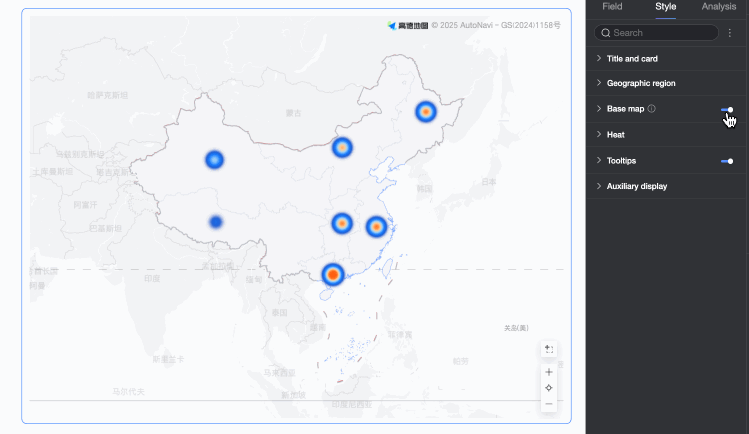The height and width of the screenshot is (434, 749).
Task: Click the heat point in northeast China
Action: coord(426,112)
